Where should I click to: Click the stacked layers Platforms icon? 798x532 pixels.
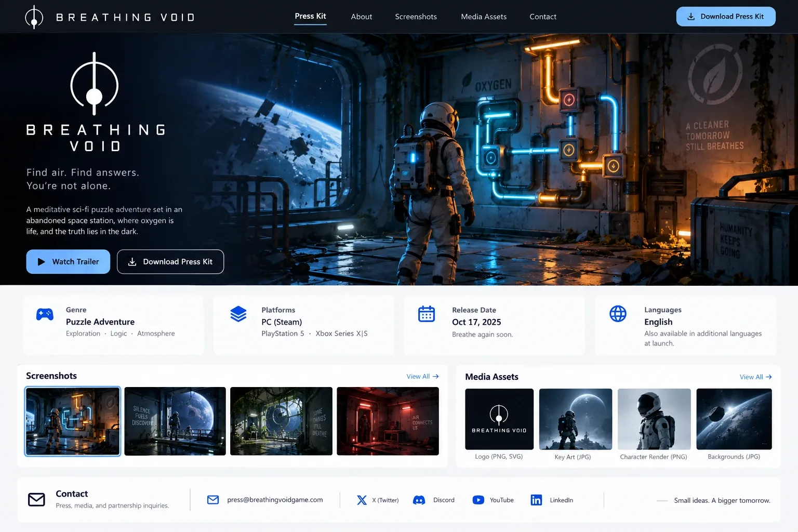pos(238,314)
